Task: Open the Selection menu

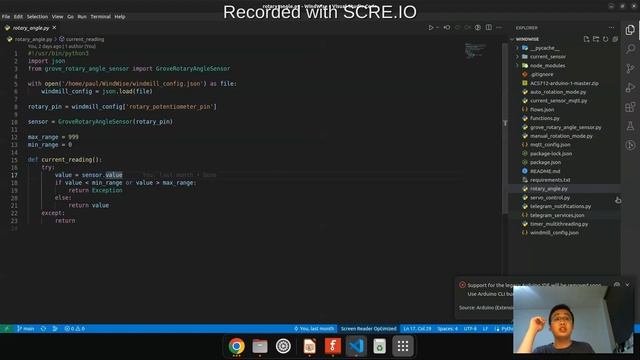Action: coord(37,17)
